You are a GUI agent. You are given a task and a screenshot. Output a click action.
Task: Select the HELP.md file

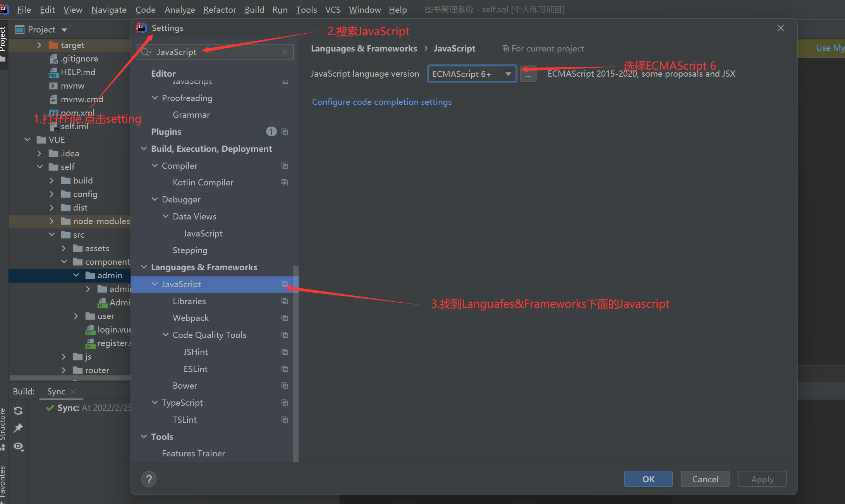click(78, 72)
